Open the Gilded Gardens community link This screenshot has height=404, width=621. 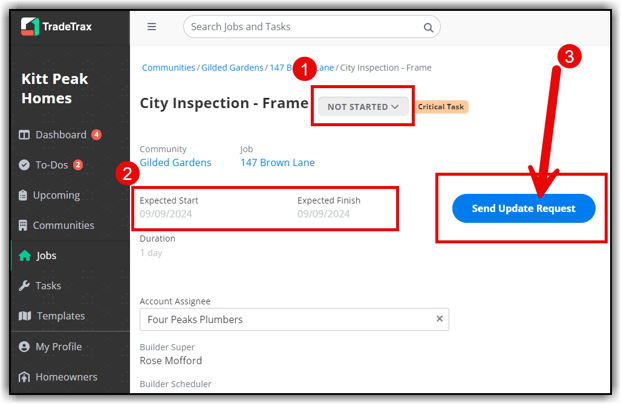click(175, 162)
